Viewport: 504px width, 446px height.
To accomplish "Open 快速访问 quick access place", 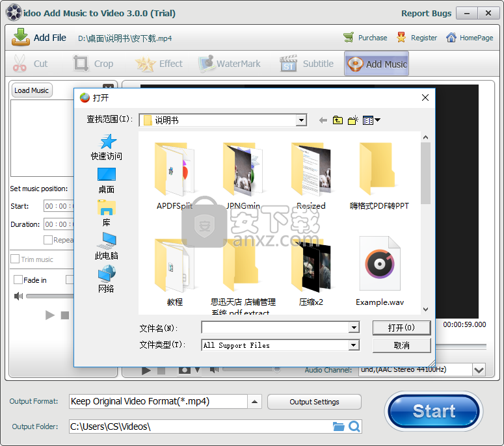I will [x=107, y=148].
